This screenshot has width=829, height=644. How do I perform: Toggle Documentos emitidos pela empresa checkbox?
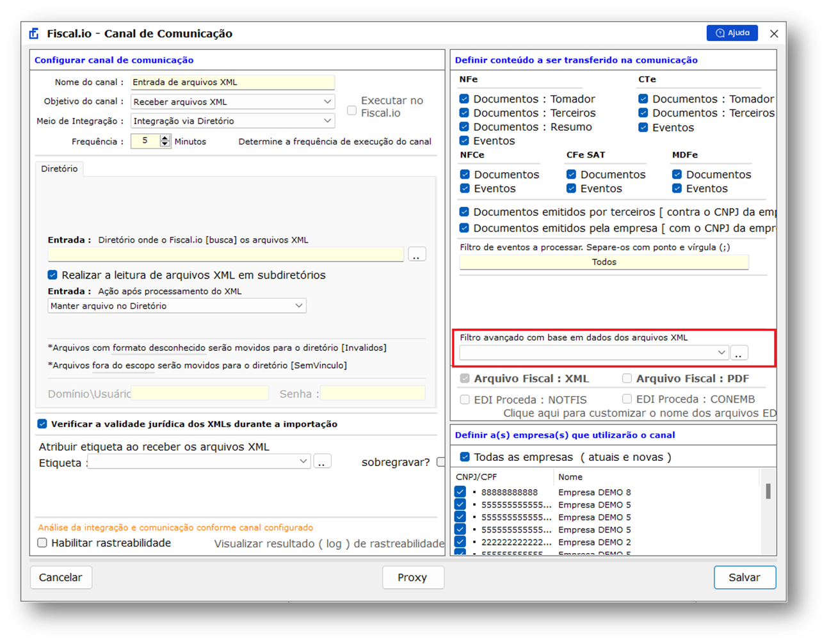[464, 228]
